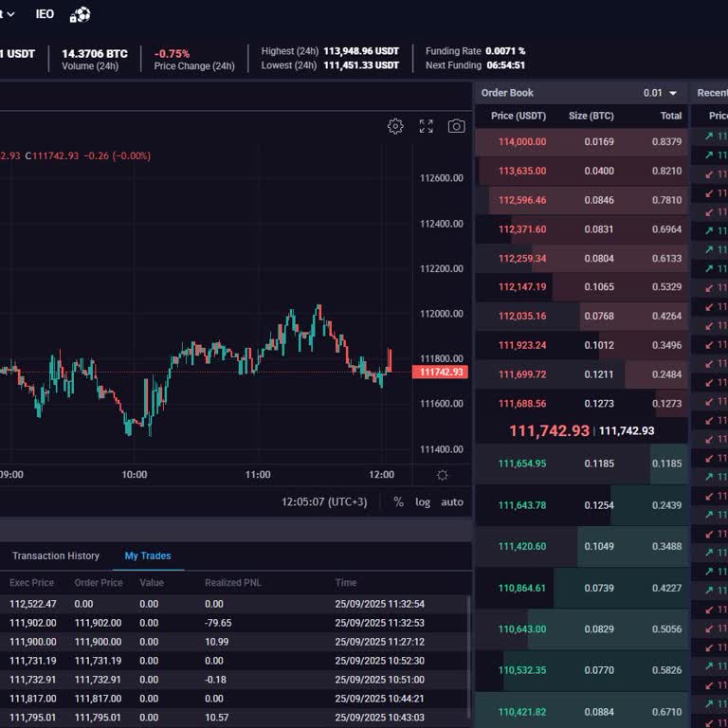The width and height of the screenshot is (728, 728).
Task: Take chart snapshot with camera icon
Action: [456, 126]
